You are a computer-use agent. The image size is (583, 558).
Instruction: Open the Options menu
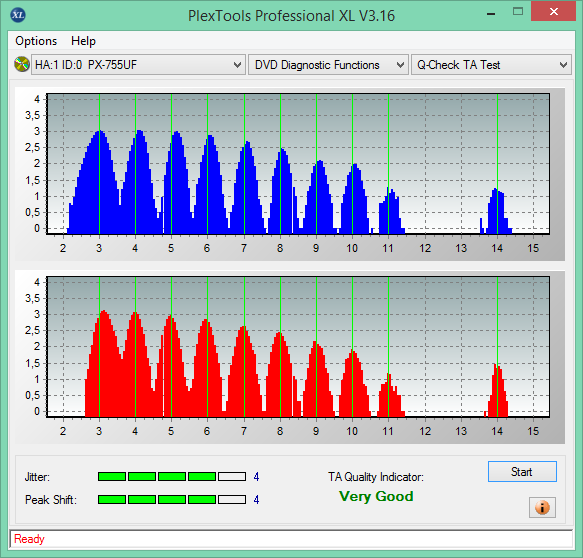click(36, 41)
